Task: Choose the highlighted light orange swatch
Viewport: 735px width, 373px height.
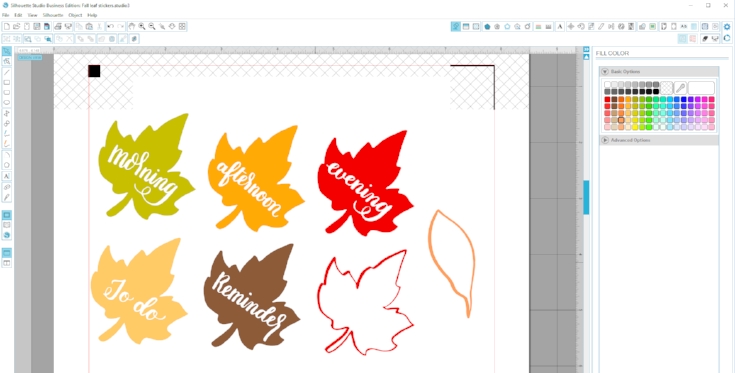Action: 621,120
